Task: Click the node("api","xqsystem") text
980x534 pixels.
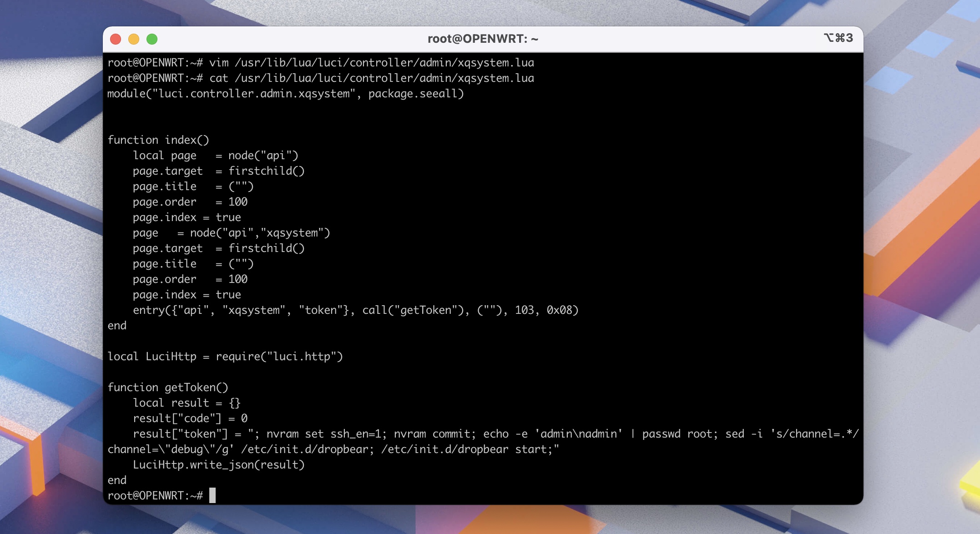Action: tap(260, 233)
